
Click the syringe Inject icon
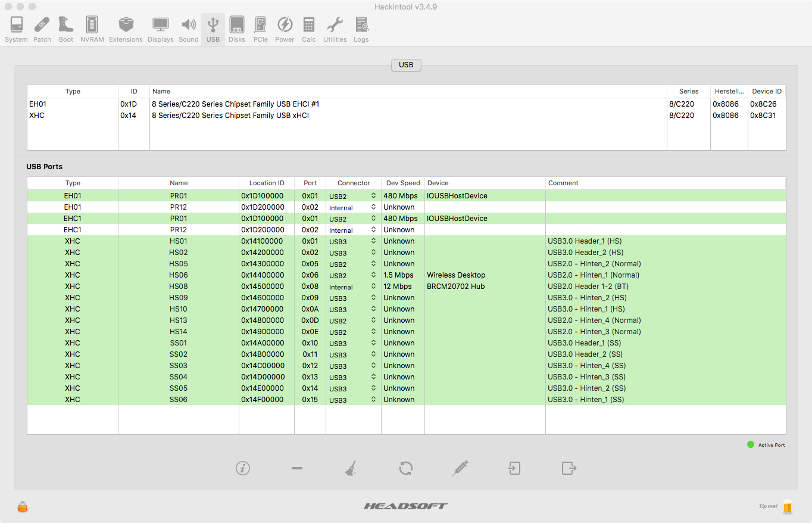pos(460,468)
